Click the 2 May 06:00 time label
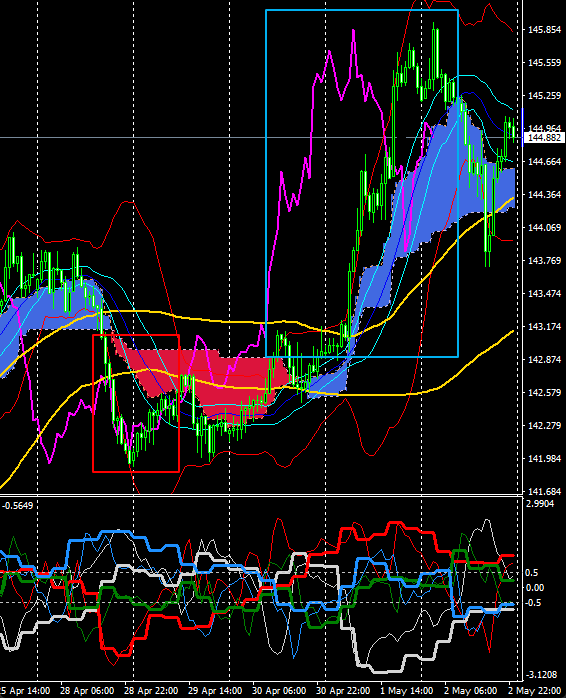The width and height of the screenshot is (566, 698). coord(470,691)
